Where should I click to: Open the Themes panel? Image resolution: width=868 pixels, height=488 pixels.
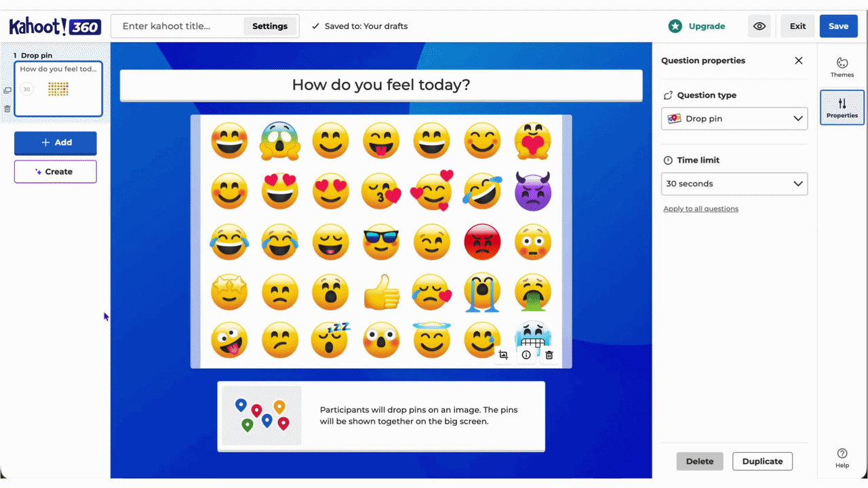(842, 67)
